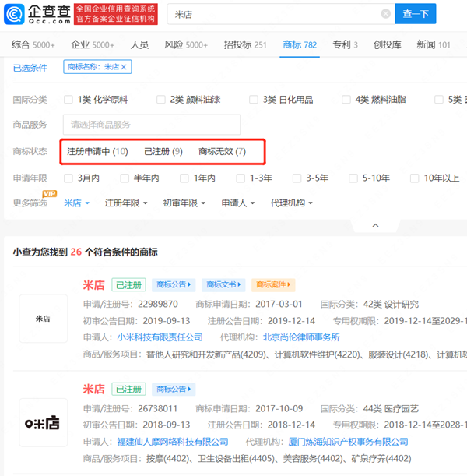Viewport: 467px width, 476px height.
Task: Remove the 米店 trademark name filter tag
Action: (124, 68)
